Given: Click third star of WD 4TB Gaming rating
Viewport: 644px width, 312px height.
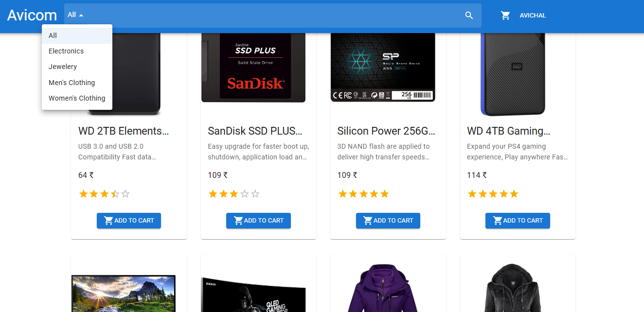Looking at the screenshot, I should pyautogui.click(x=493, y=194).
